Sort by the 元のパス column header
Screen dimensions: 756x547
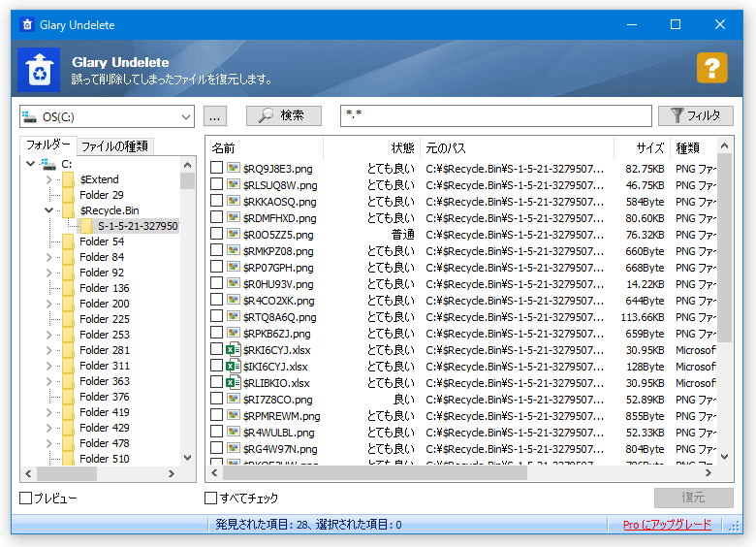pyautogui.click(x=517, y=148)
